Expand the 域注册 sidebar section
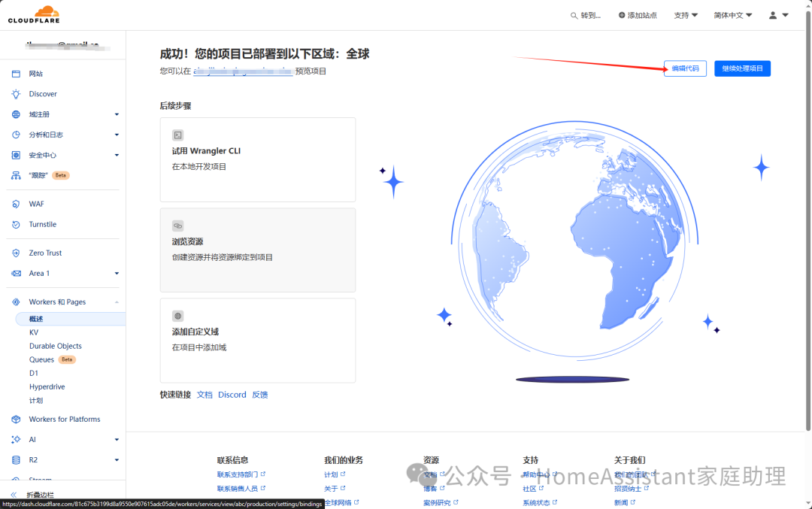The width and height of the screenshot is (812, 509). (x=117, y=114)
